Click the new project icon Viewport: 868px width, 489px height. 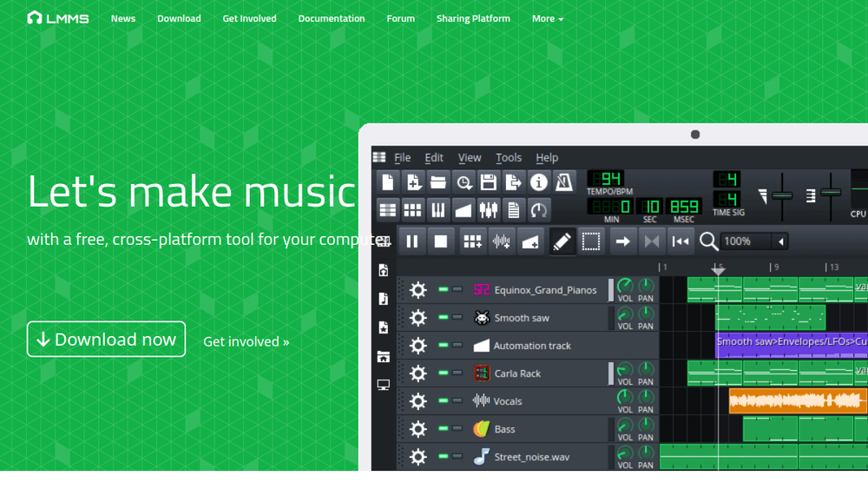coord(388,182)
